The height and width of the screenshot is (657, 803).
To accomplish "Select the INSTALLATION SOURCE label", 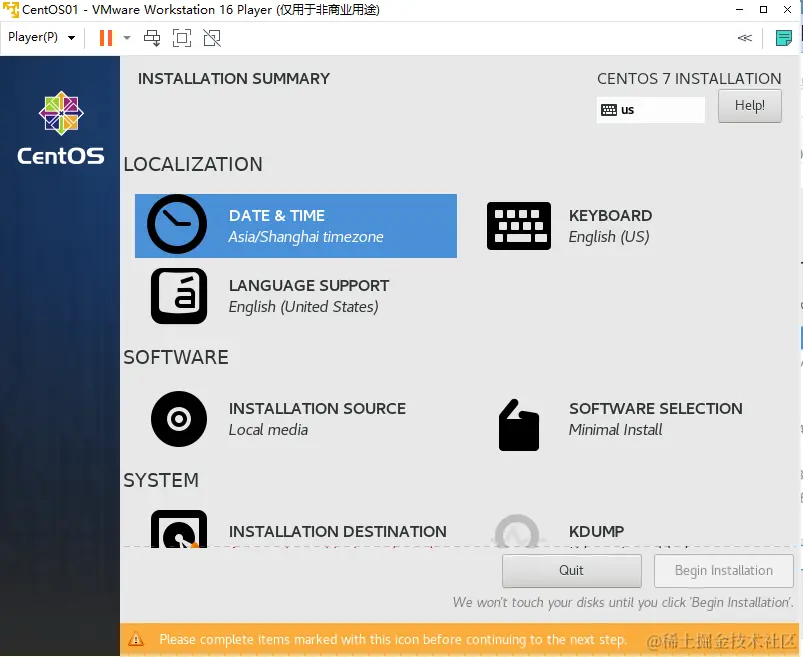I will click(x=317, y=408).
